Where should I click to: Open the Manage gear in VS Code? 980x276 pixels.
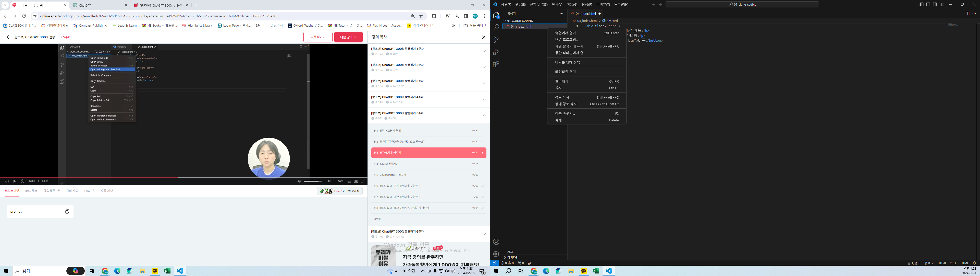pyautogui.click(x=496, y=254)
